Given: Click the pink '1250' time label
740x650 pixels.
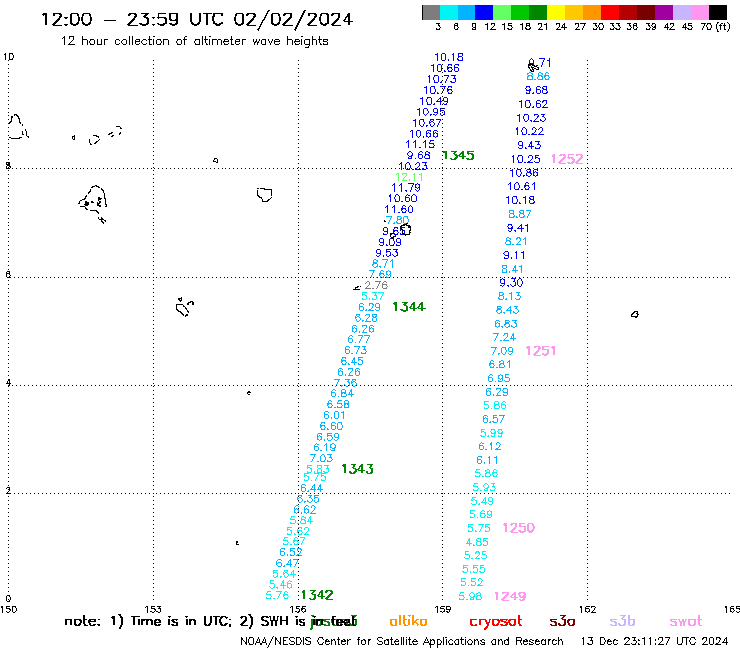Looking at the screenshot, I should point(519,528).
